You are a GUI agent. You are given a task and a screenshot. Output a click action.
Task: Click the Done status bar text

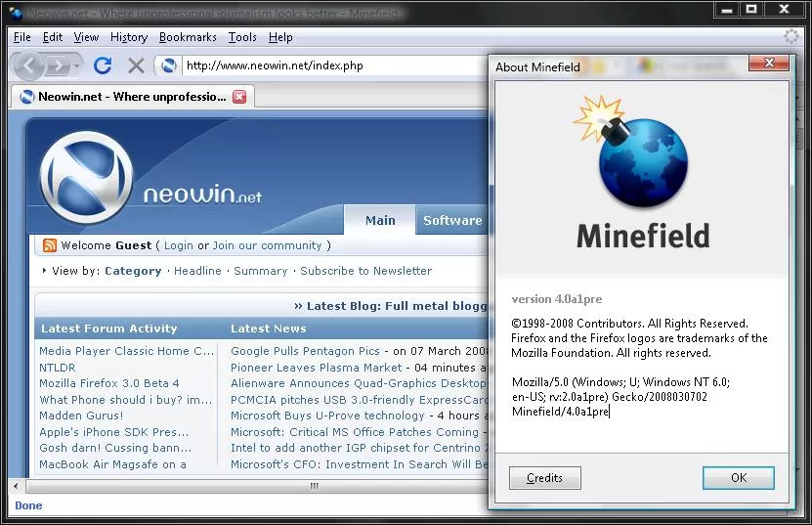(x=28, y=505)
